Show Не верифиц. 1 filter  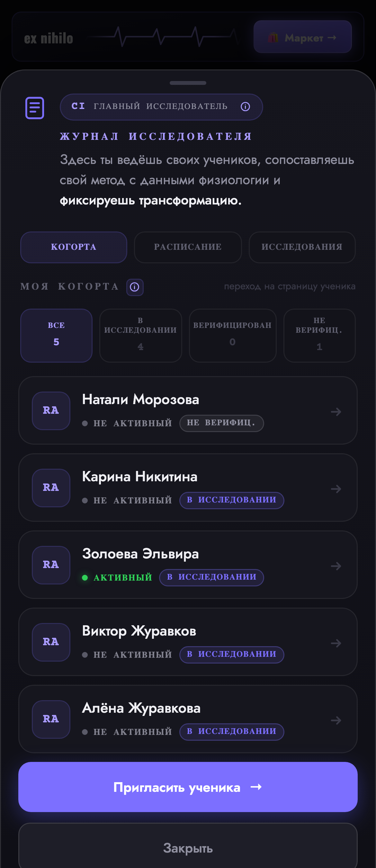coord(319,336)
